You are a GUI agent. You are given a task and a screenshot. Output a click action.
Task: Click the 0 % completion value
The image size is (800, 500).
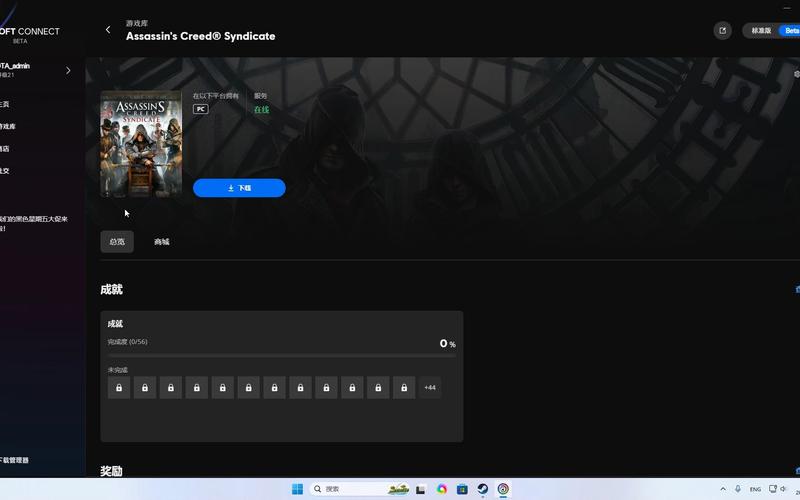click(x=447, y=344)
